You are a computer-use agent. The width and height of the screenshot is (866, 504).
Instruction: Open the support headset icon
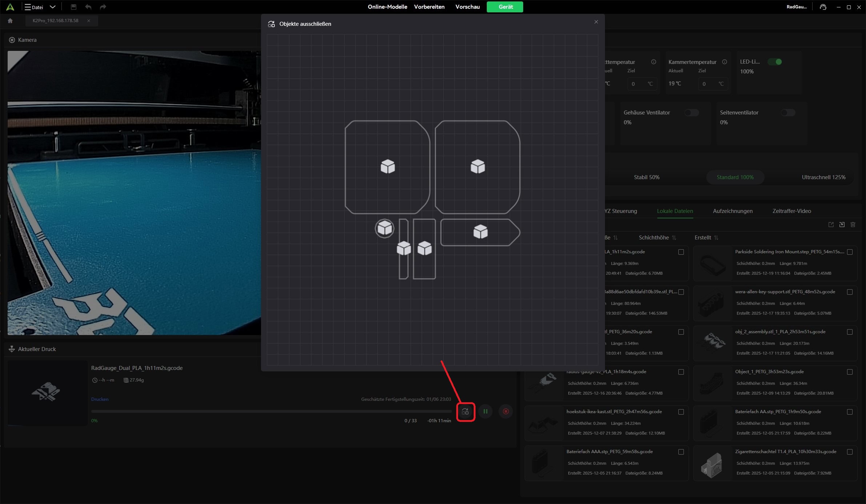823,7
